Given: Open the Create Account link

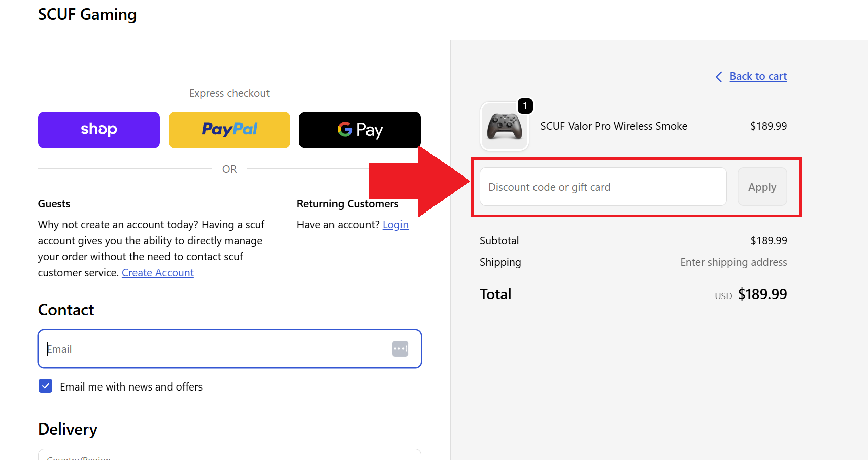Looking at the screenshot, I should point(157,272).
